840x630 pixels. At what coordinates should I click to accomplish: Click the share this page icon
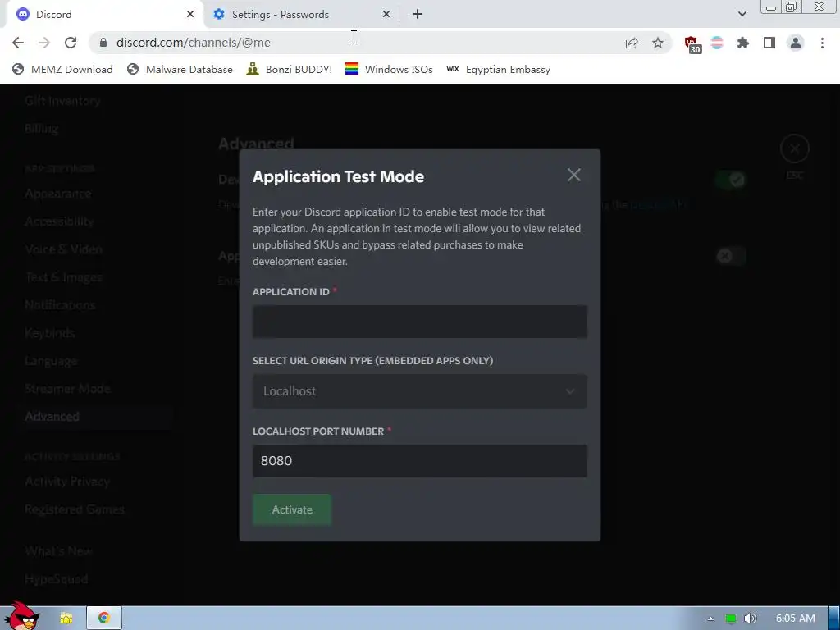[632, 43]
